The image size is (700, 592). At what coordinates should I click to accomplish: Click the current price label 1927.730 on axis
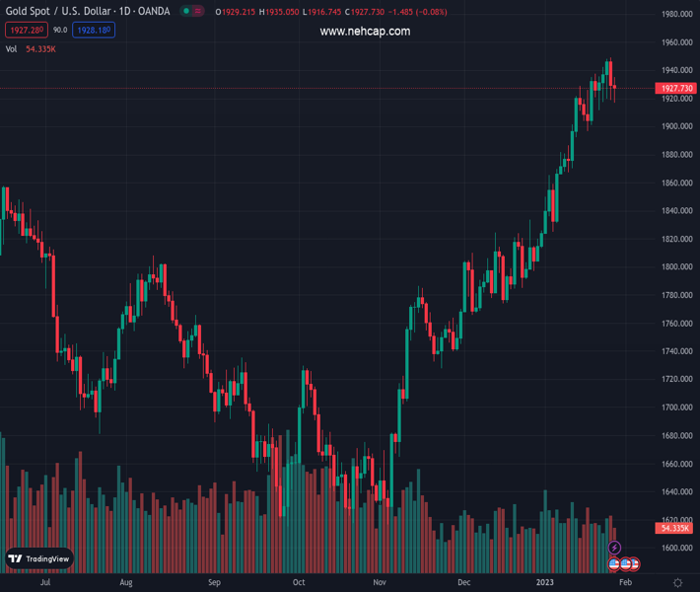point(676,89)
